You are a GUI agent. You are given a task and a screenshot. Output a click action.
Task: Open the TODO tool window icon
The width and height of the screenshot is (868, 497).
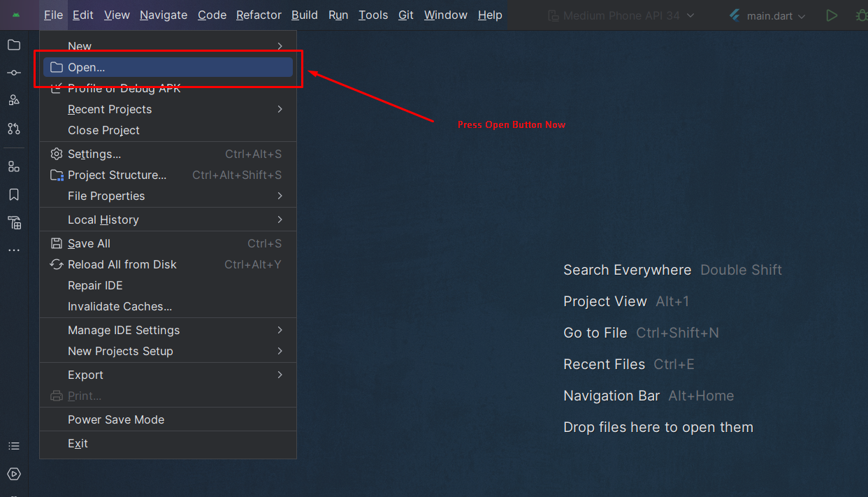(x=14, y=446)
